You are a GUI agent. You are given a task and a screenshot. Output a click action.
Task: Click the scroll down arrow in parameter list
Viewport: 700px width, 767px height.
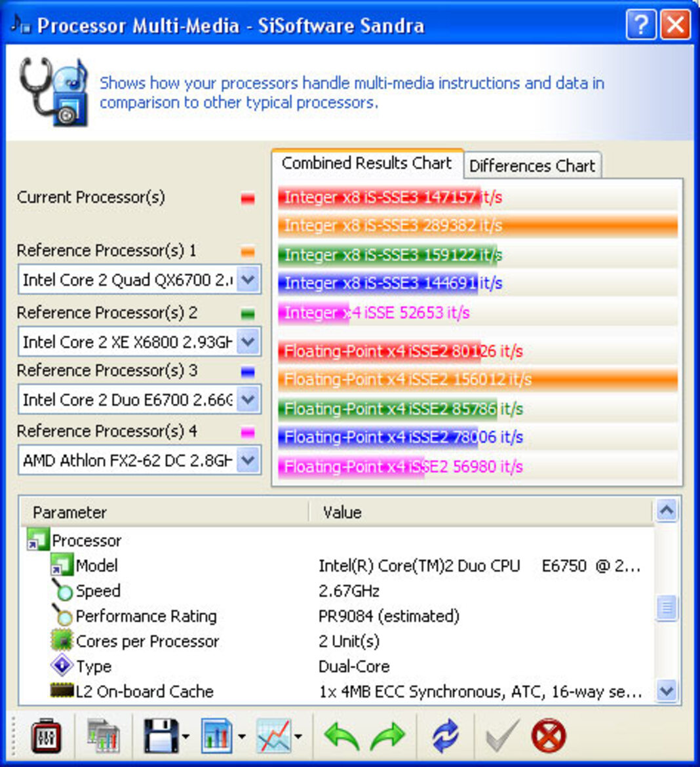(x=667, y=691)
